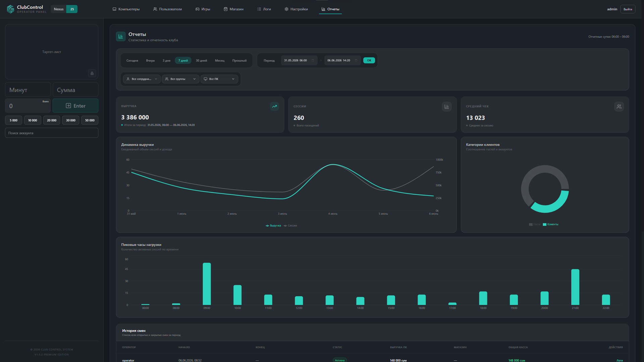
Task: Select the 30 дней period preset
Action: (201, 61)
